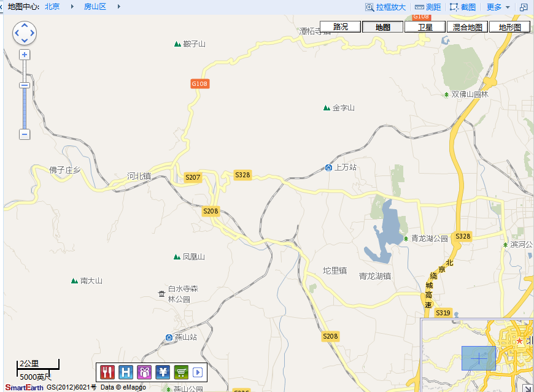534x392 pixels.
Task: Click the hotel 'H' icon
Action: (x=126, y=372)
